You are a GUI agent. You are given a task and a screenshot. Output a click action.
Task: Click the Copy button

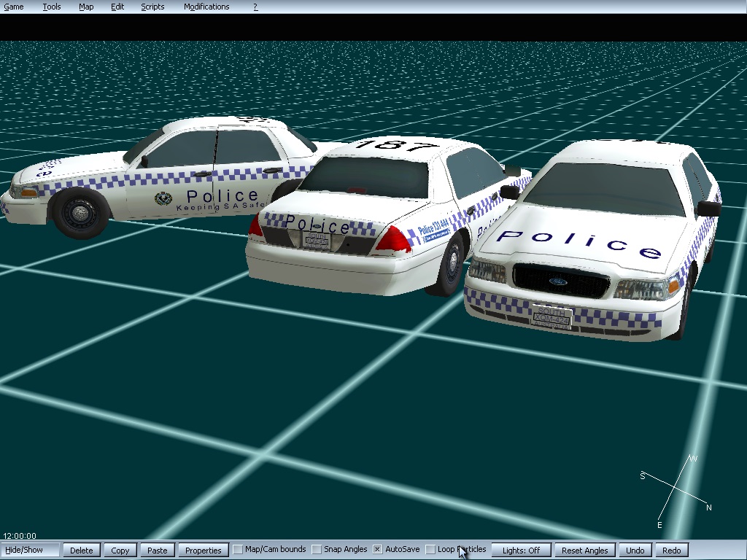(120, 550)
